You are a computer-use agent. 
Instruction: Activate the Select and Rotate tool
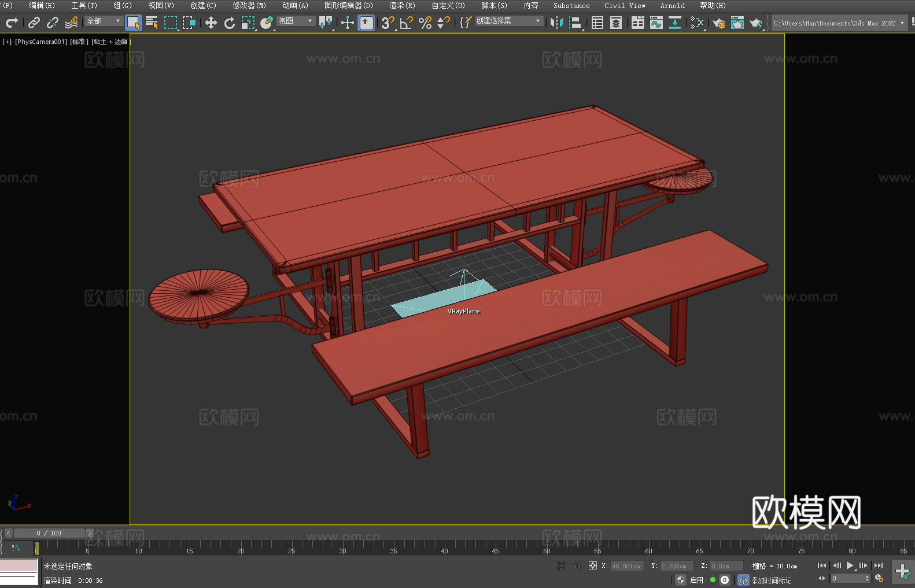pos(230,23)
